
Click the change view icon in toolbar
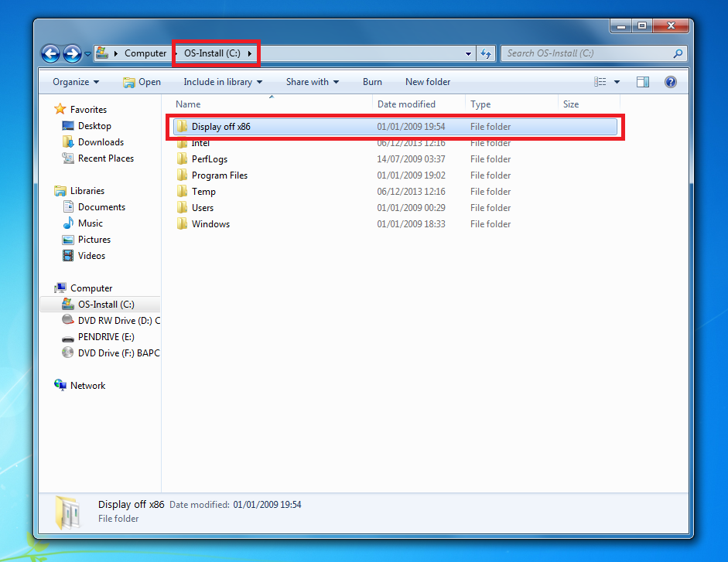pyautogui.click(x=600, y=82)
